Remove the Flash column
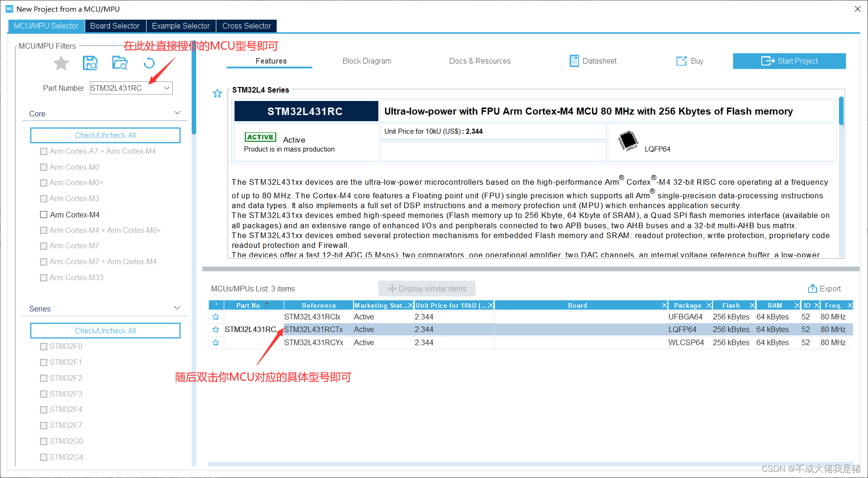868x478 pixels. point(752,305)
